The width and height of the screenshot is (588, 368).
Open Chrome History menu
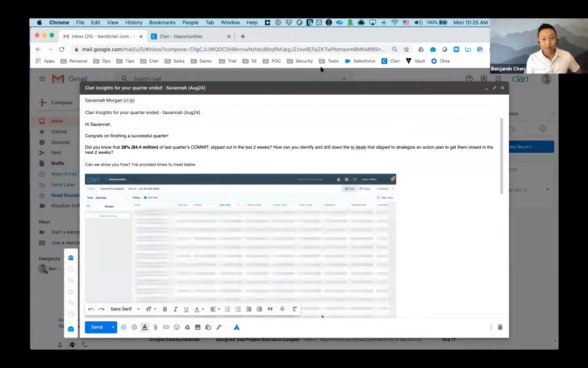tap(134, 22)
